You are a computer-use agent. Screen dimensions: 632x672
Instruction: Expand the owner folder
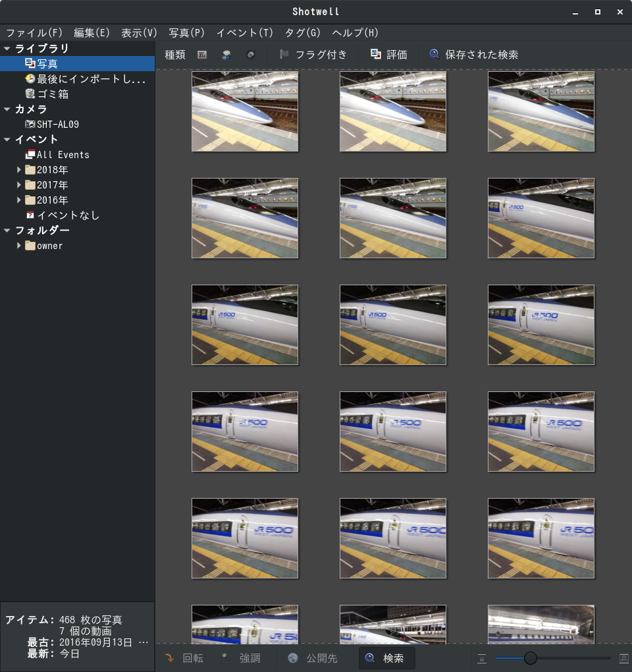tap(18, 246)
